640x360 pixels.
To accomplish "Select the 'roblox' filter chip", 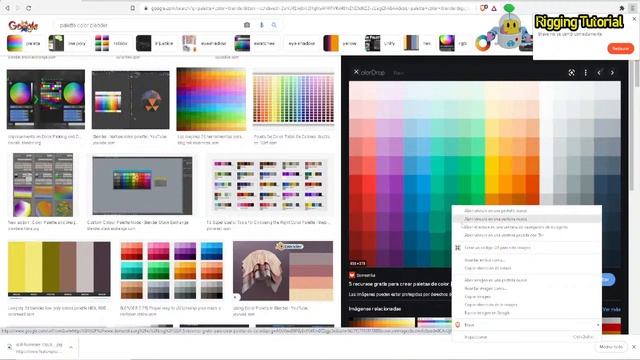I will pos(112,43).
